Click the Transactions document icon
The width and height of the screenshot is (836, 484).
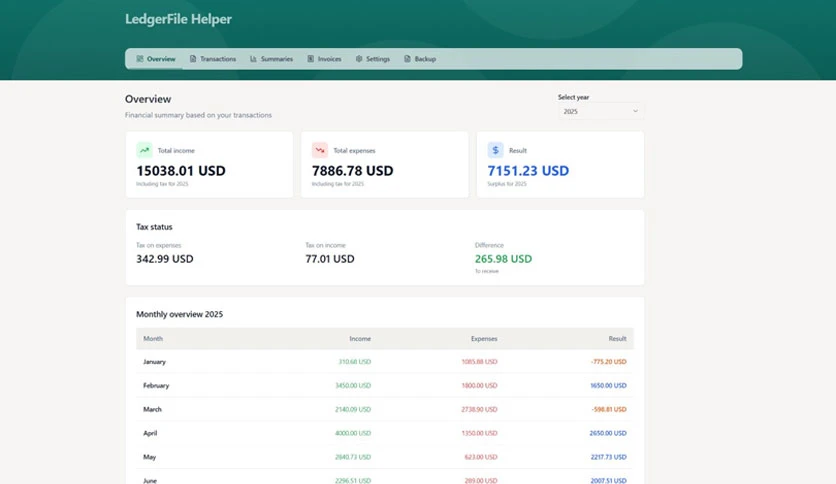click(193, 59)
